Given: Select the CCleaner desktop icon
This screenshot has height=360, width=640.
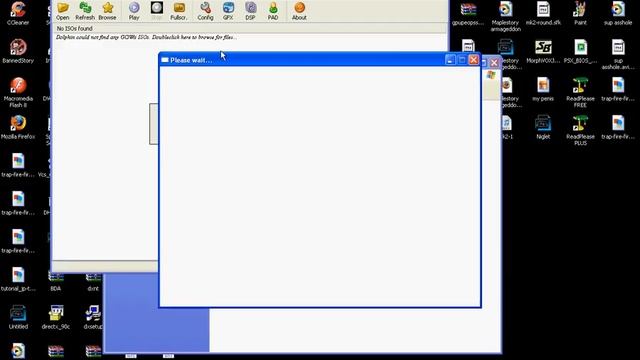Looking at the screenshot, I should 18,12.
